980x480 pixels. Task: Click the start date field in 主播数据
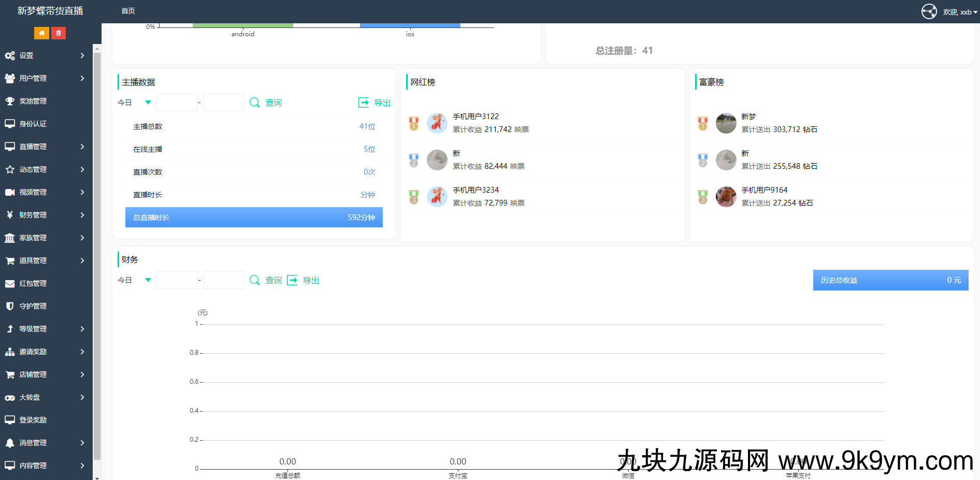177,103
